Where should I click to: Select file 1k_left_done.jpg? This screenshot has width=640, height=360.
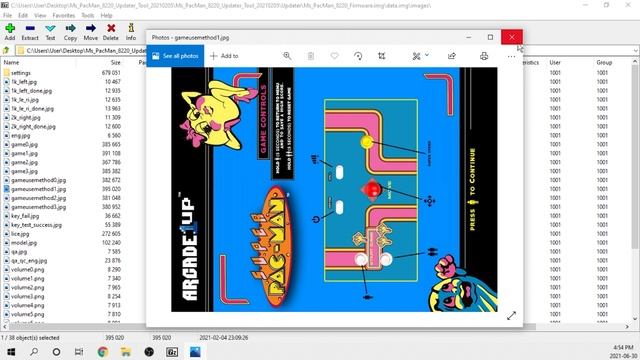(31, 91)
